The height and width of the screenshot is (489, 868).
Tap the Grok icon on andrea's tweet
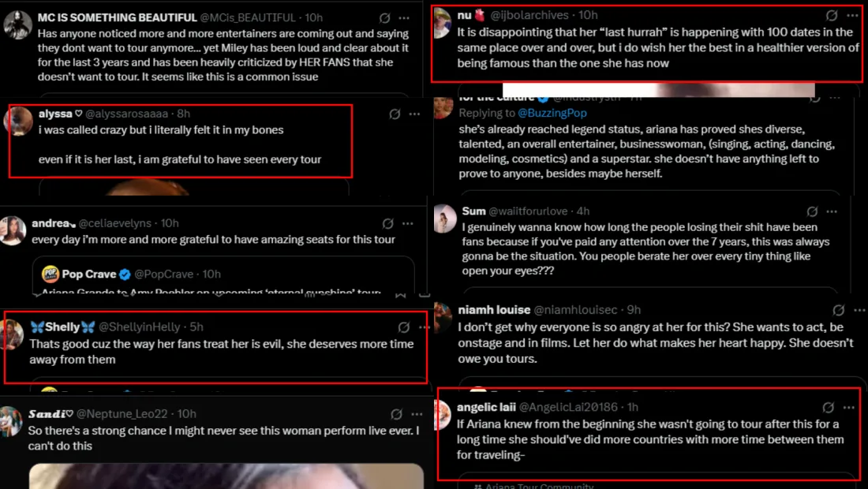387,223
